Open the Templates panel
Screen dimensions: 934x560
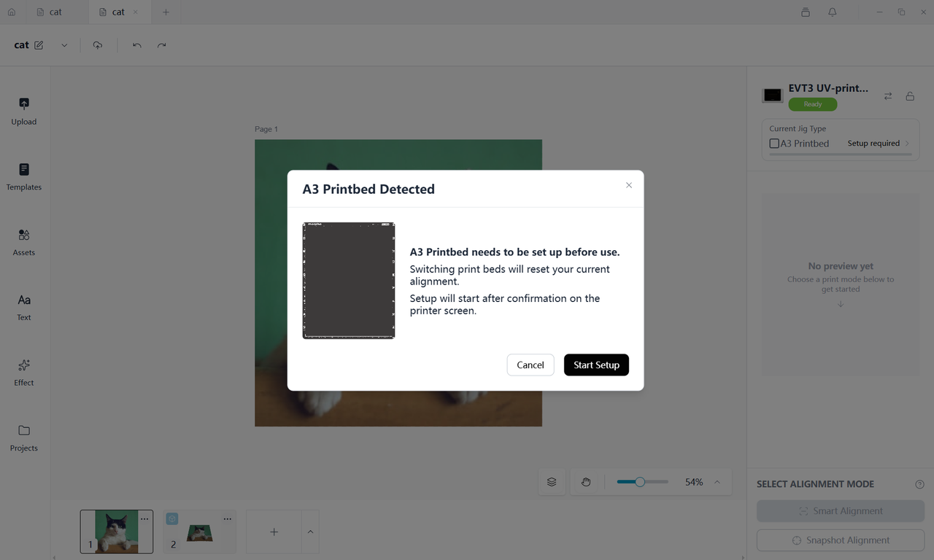[x=24, y=177]
